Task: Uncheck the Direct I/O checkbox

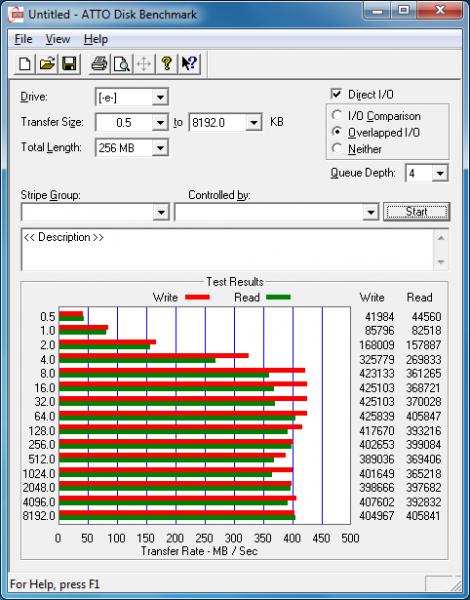Action: tap(336, 94)
